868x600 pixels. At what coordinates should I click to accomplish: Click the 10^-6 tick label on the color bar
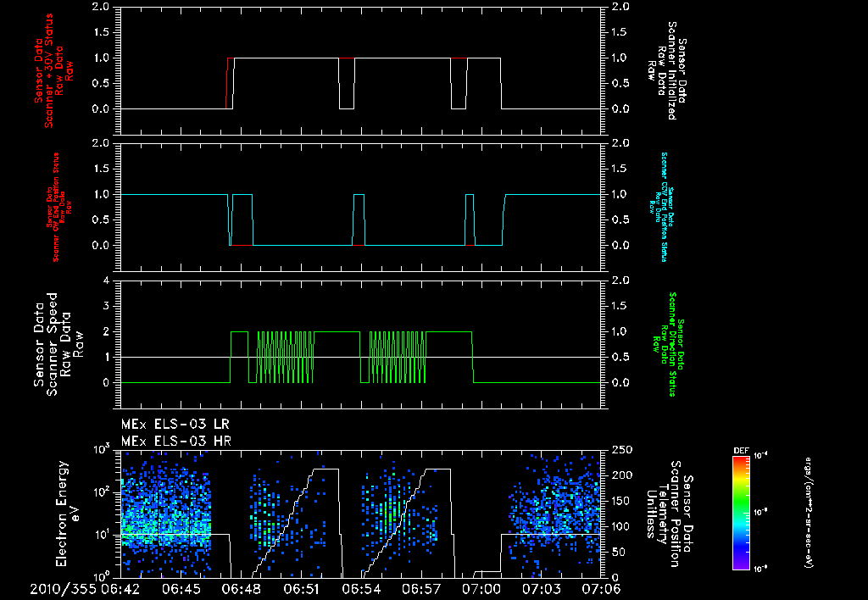[x=760, y=569]
